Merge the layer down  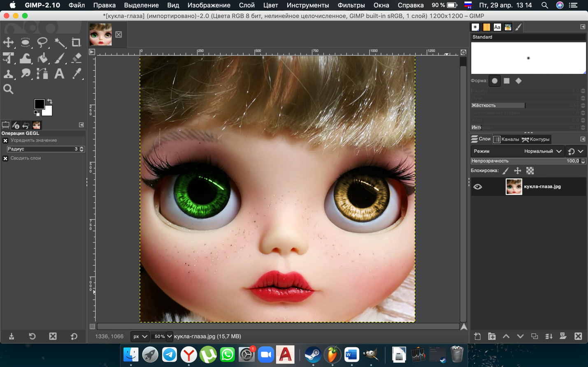[x=549, y=336]
